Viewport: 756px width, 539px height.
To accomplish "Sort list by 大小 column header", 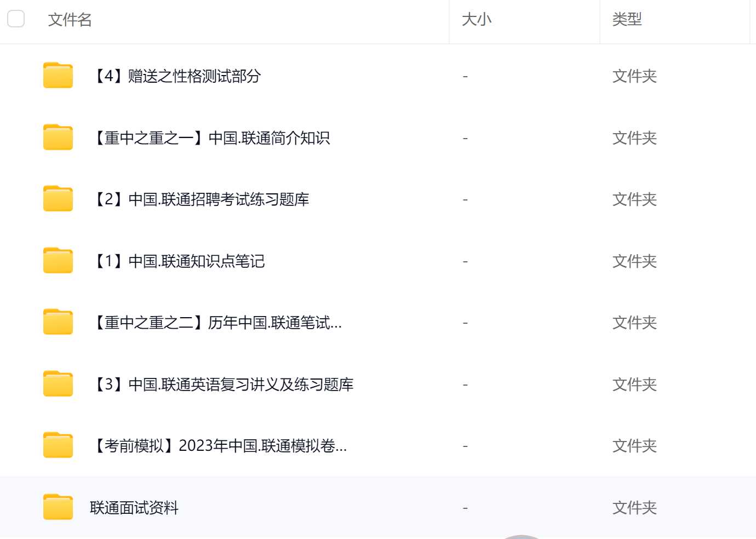I will (x=477, y=20).
